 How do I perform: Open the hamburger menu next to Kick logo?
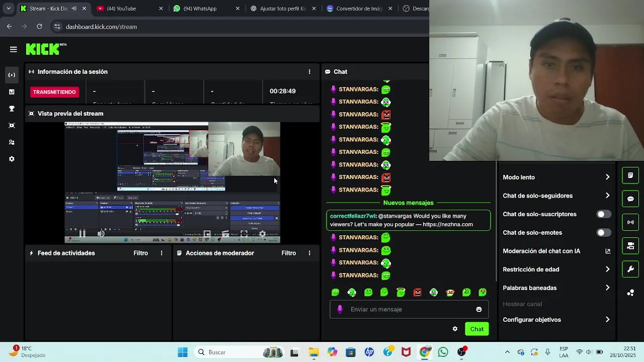(14, 49)
